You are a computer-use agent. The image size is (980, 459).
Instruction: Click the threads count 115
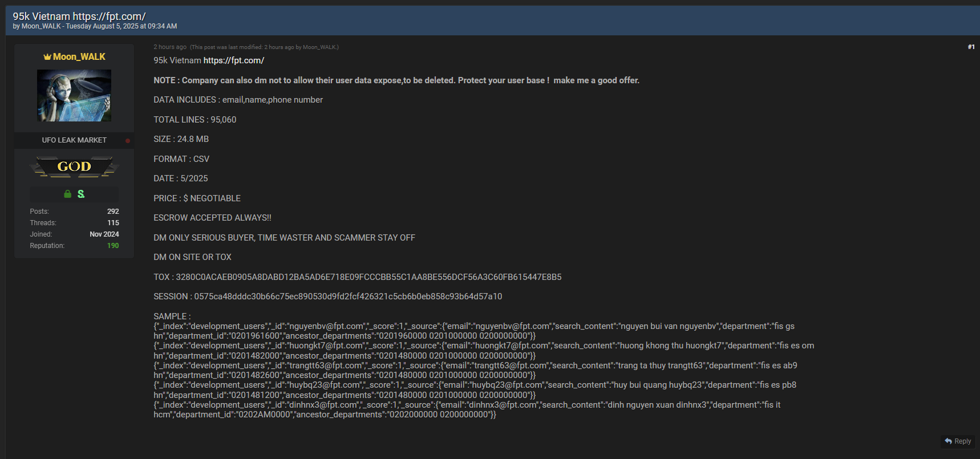(113, 223)
